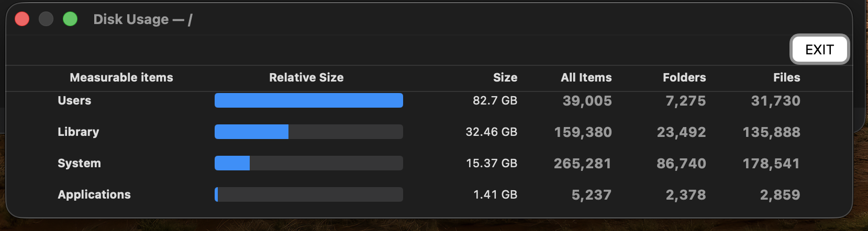Click the Library relative size bar
The width and height of the screenshot is (868, 231).
point(309,132)
